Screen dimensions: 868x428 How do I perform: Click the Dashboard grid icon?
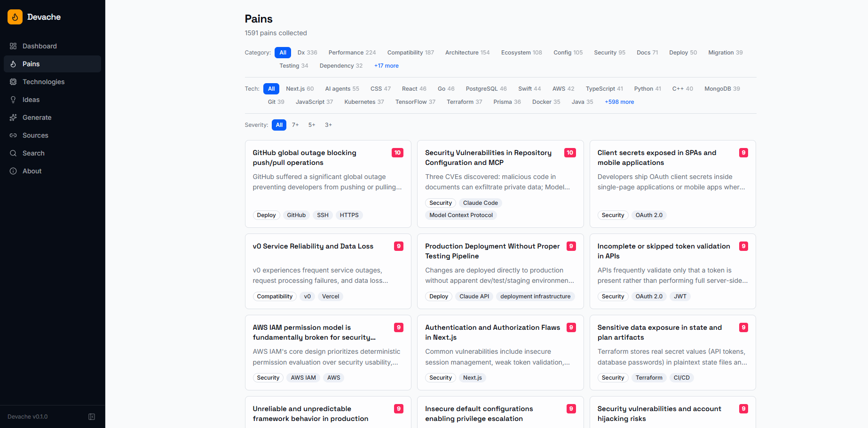tap(13, 46)
